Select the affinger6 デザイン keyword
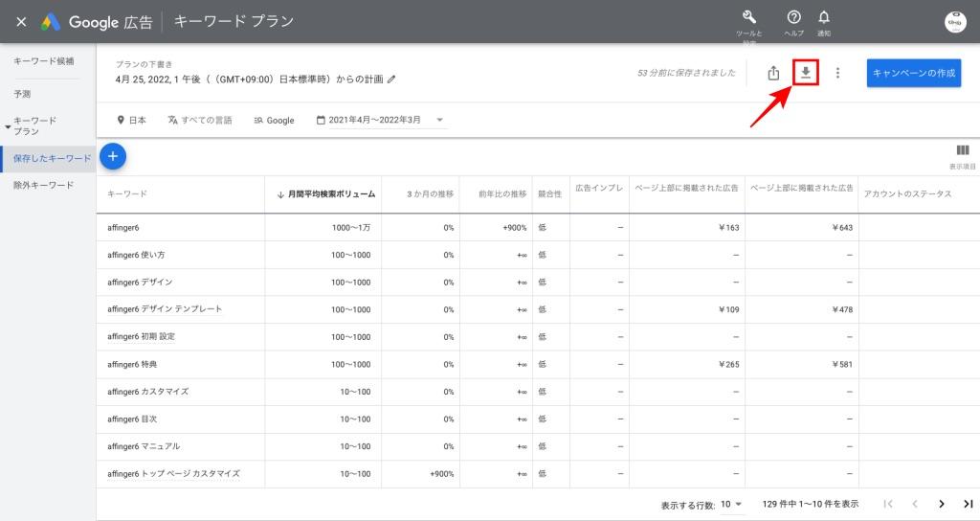The width and height of the screenshot is (980, 521). (140, 283)
